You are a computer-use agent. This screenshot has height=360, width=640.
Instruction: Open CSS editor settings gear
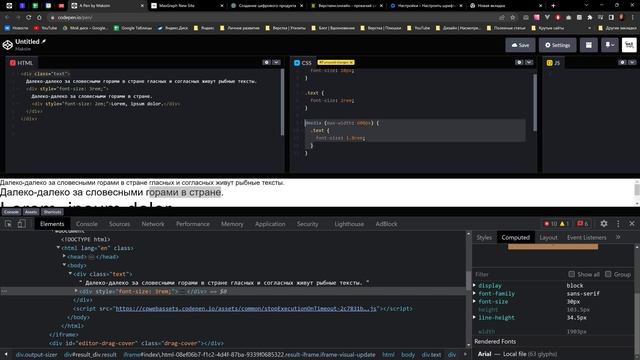[519, 62]
